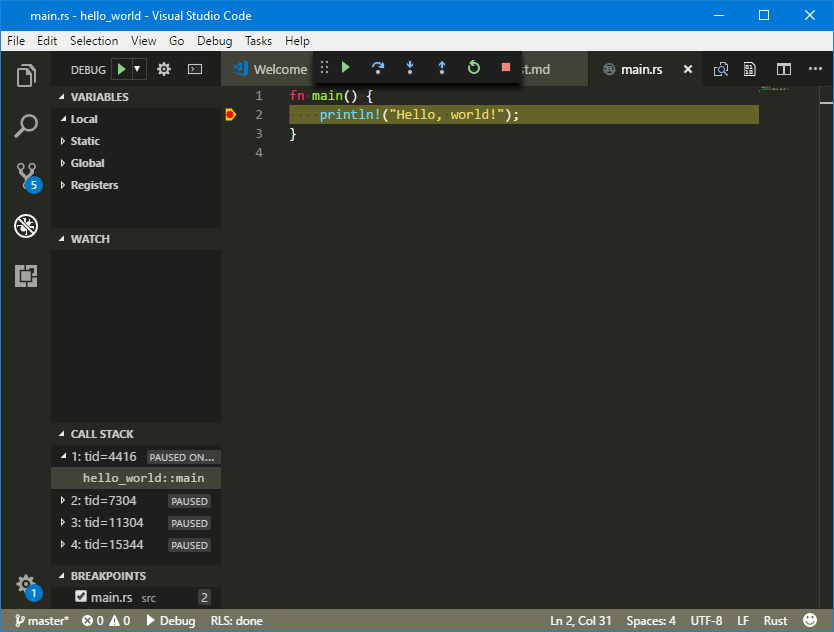The width and height of the screenshot is (834, 632).
Task: Select the Step Over debug icon
Action: [x=377, y=68]
